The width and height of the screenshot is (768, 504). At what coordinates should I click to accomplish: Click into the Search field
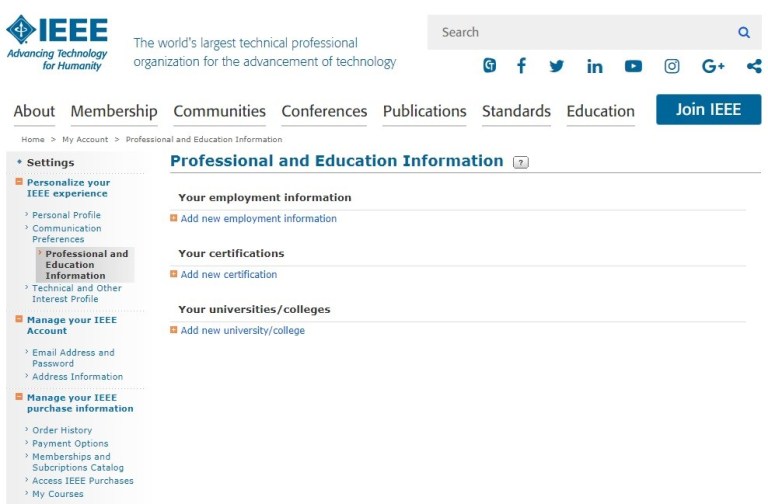tap(580, 33)
